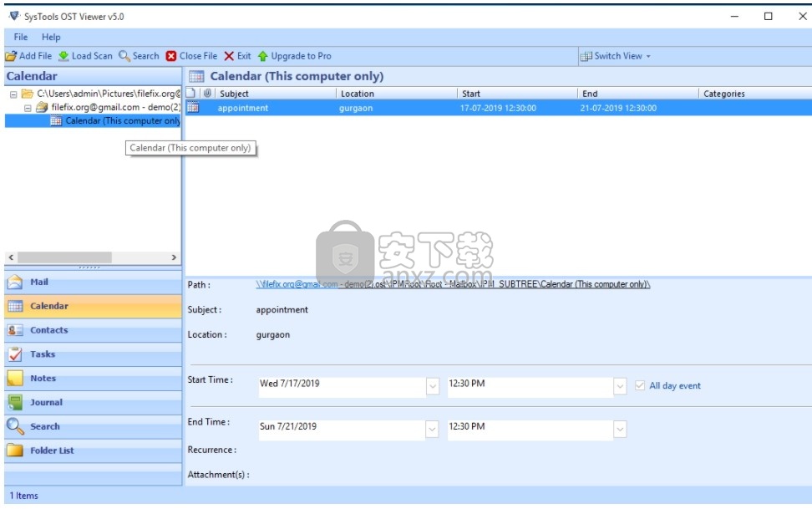812x509 pixels.
Task: Click the Add File button label
Action: click(x=35, y=56)
